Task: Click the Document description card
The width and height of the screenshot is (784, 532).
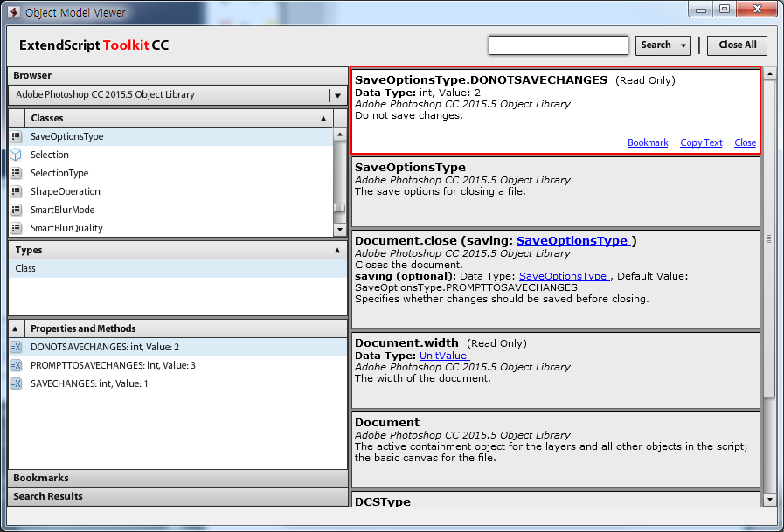Action: click(556, 450)
